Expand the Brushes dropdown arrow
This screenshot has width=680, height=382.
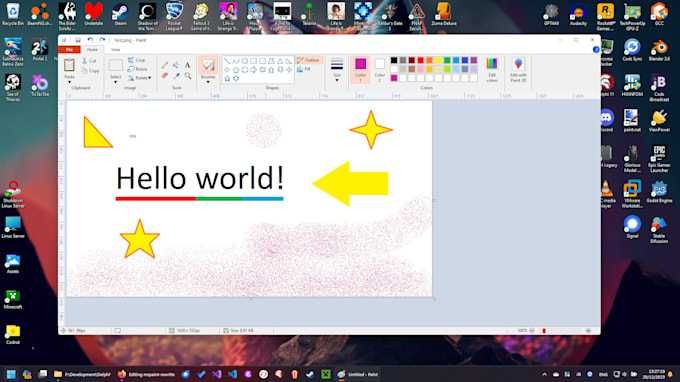pyautogui.click(x=208, y=82)
